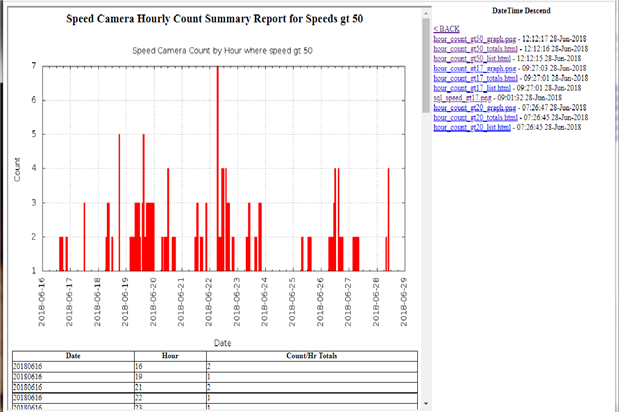
Task: Open hour_count_gt17_totals.html link
Action: [475, 78]
